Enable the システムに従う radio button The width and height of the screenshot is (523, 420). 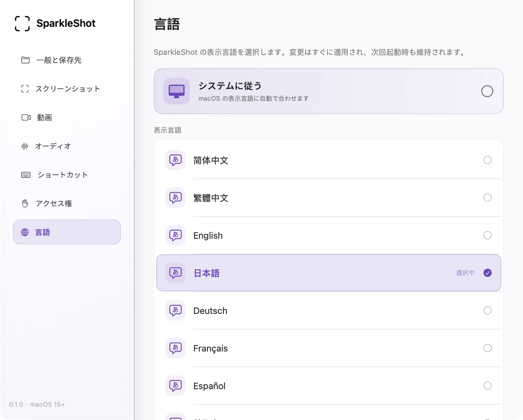click(x=487, y=91)
